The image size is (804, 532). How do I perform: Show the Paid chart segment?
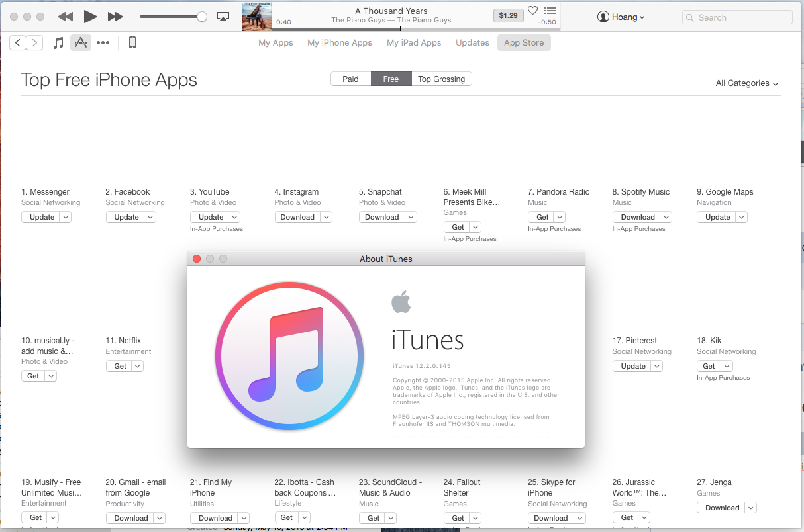coord(350,79)
